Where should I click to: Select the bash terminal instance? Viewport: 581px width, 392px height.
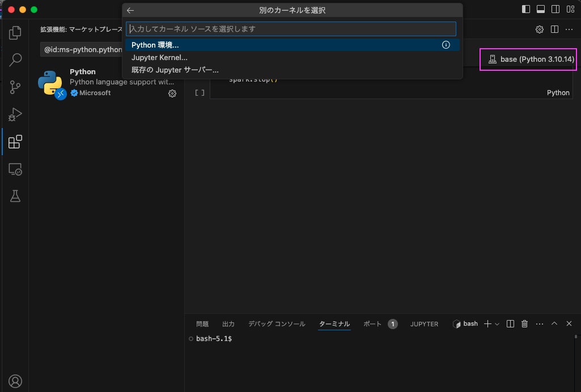(x=465, y=324)
